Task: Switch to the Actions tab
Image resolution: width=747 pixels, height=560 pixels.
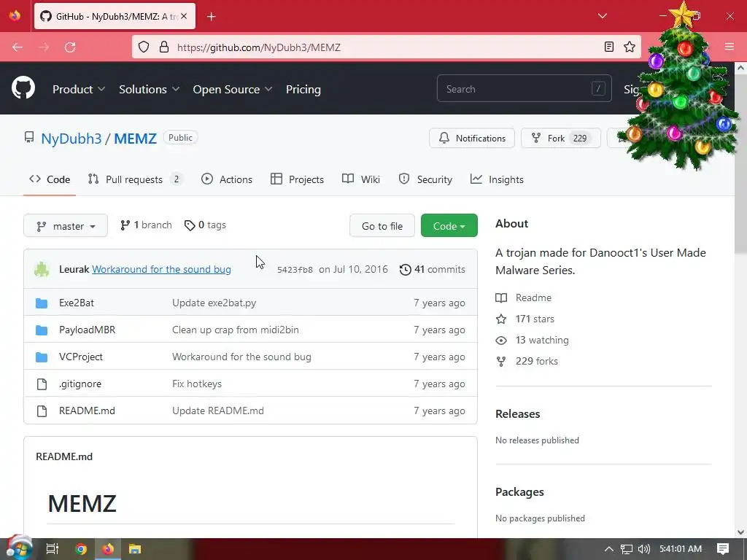Action: tap(227, 179)
